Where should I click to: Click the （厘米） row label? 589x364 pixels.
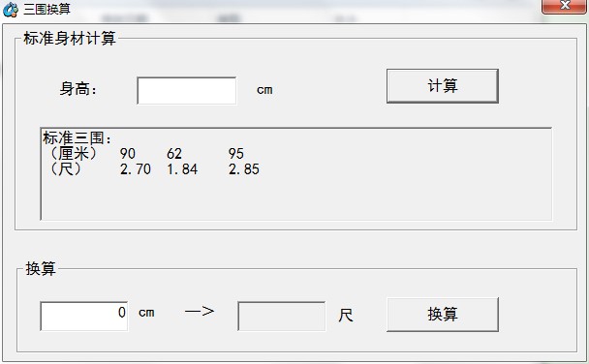click(74, 154)
